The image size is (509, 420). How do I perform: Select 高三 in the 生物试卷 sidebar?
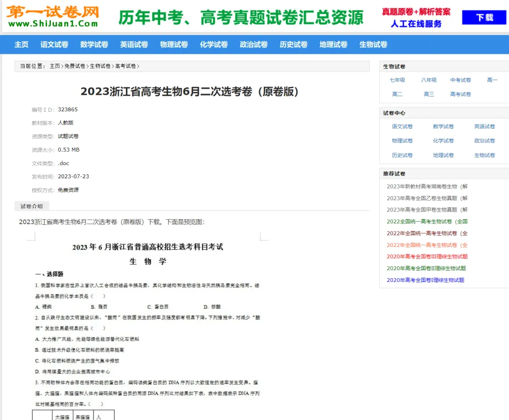tap(429, 94)
